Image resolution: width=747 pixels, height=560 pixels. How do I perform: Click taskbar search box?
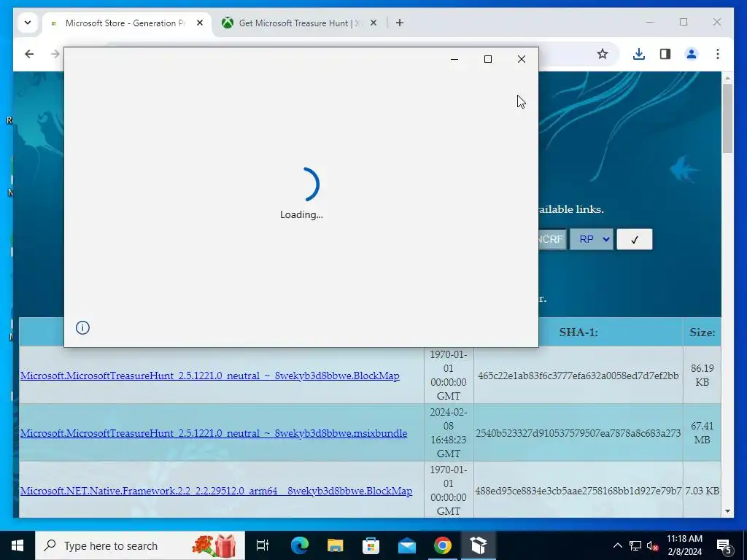(140, 545)
